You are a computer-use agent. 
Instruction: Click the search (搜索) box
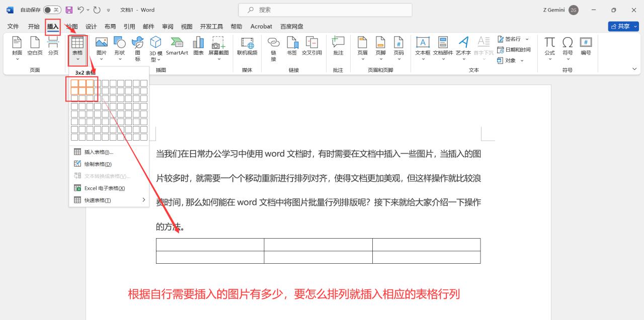(325, 10)
